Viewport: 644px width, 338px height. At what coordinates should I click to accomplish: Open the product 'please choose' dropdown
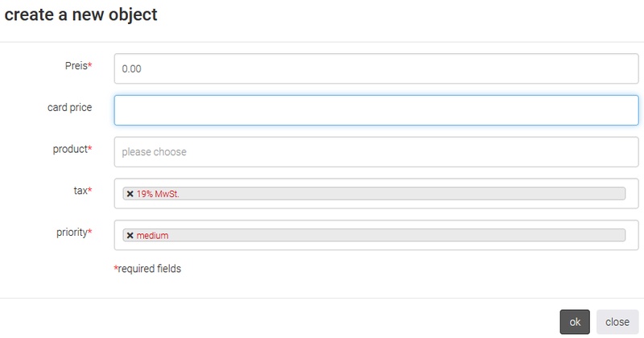click(376, 152)
